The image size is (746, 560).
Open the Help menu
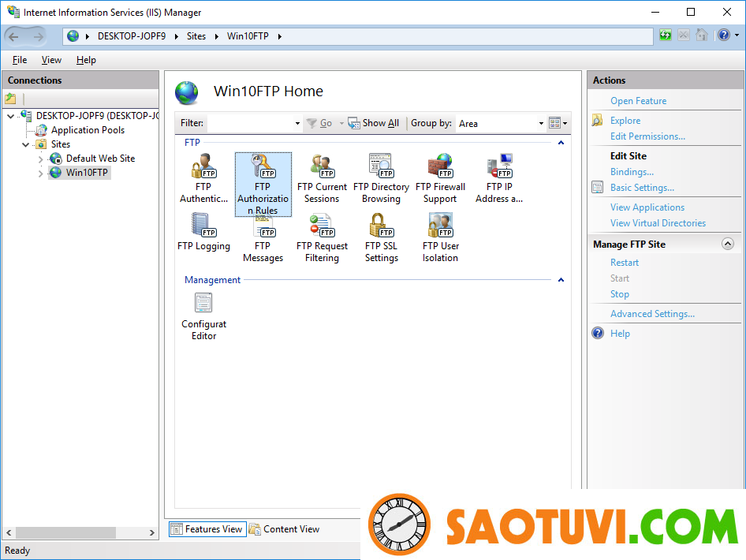86,60
